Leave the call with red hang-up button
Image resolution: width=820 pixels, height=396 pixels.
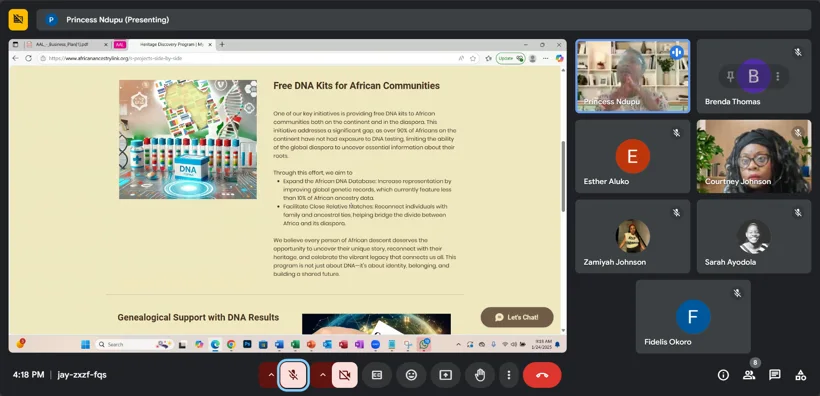(542, 375)
